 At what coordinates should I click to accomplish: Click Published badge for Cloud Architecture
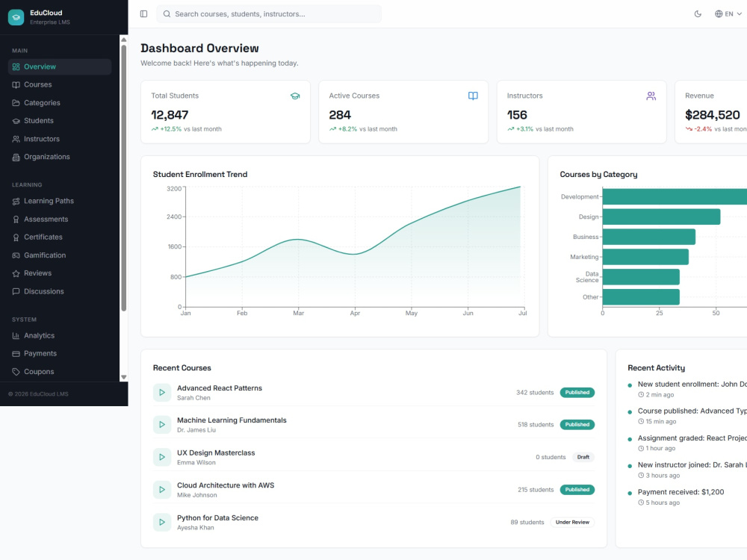click(x=577, y=490)
